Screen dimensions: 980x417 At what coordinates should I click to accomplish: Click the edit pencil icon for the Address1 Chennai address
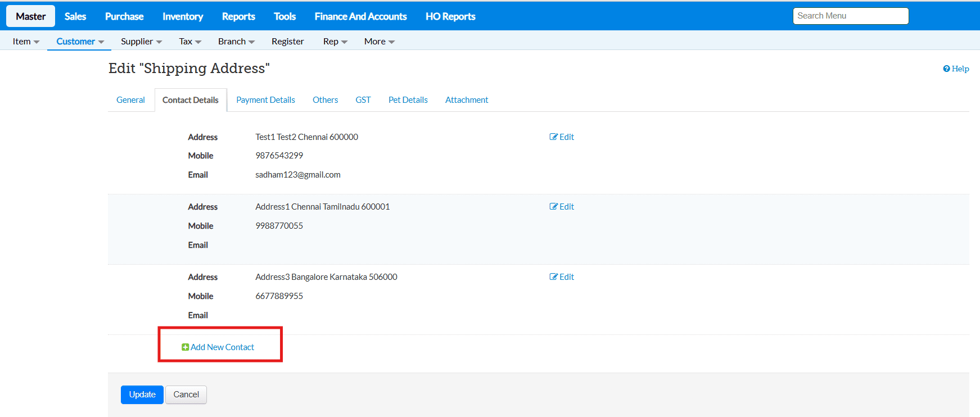click(553, 206)
